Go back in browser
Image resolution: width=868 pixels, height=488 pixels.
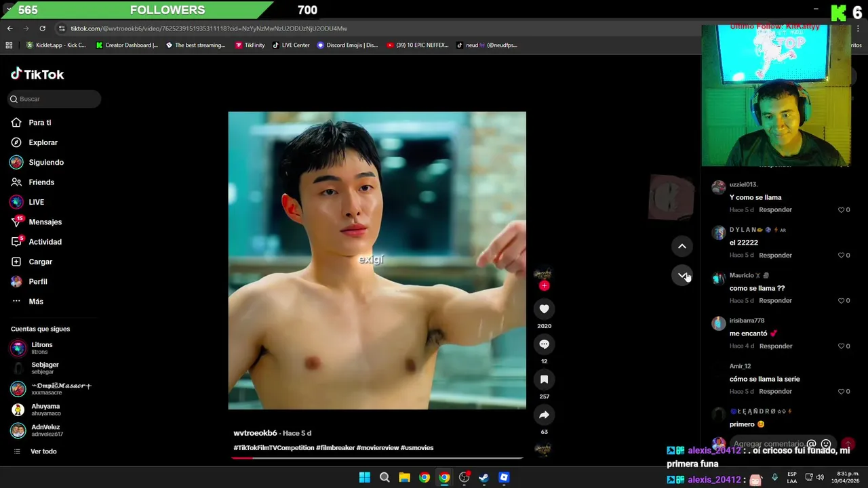pos(9,28)
